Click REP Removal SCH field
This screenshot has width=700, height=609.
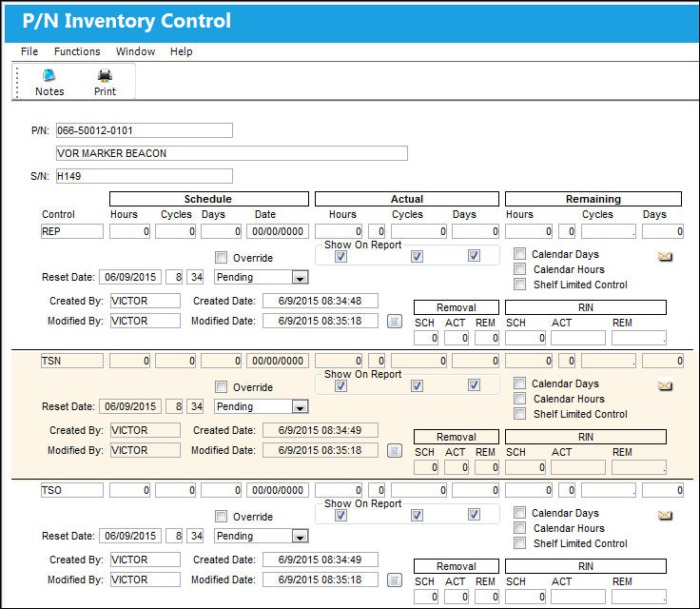point(426,338)
